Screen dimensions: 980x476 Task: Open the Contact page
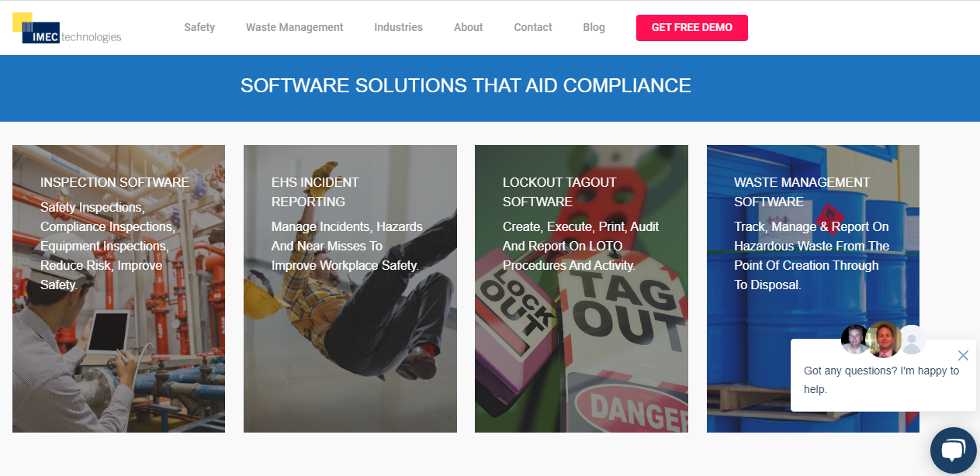[x=533, y=27]
